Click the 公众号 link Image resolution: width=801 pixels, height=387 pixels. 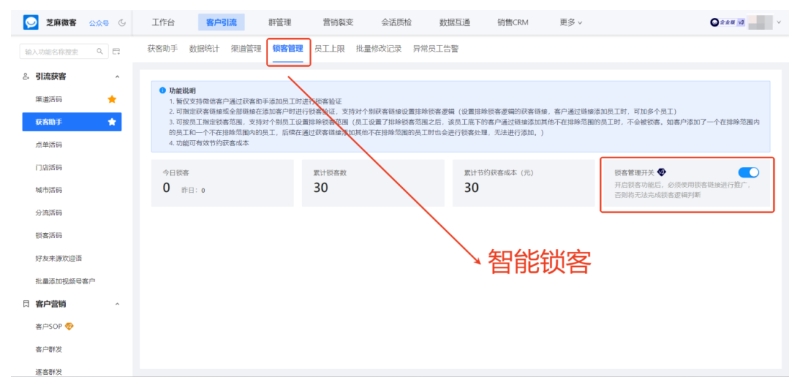(x=99, y=23)
